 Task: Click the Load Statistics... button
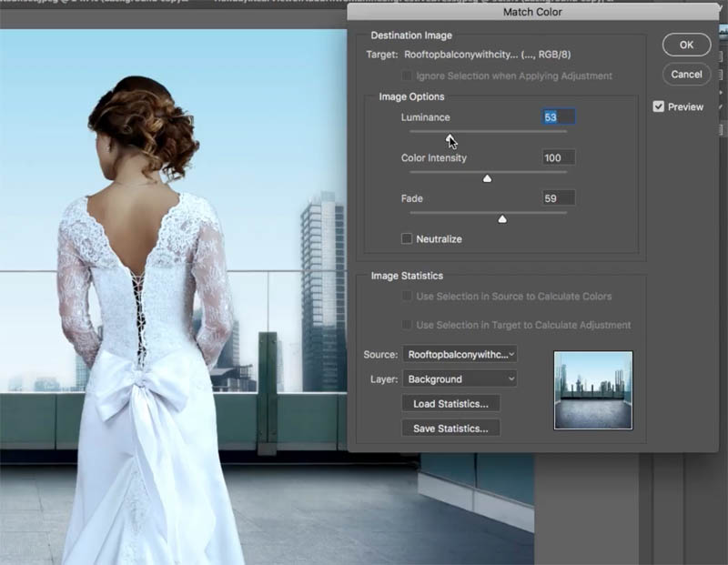(450, 404)
